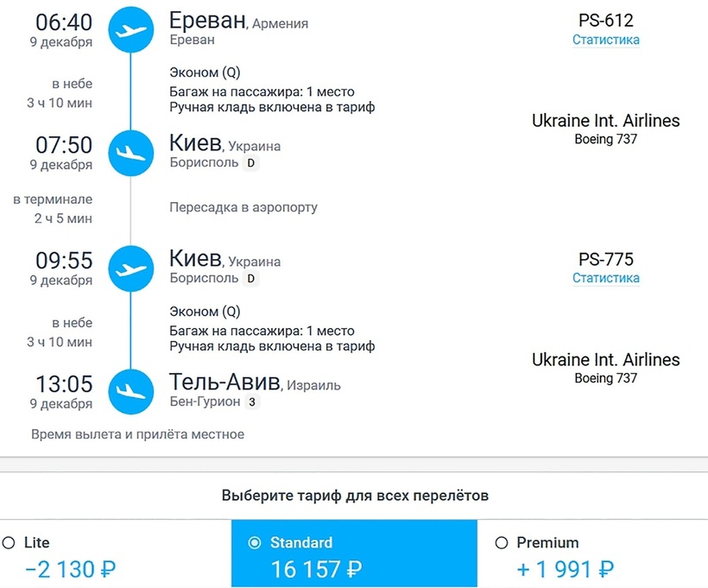Click the Lite fare discount −2 130 ₽
Screen dimensions: 708x588
70,570
